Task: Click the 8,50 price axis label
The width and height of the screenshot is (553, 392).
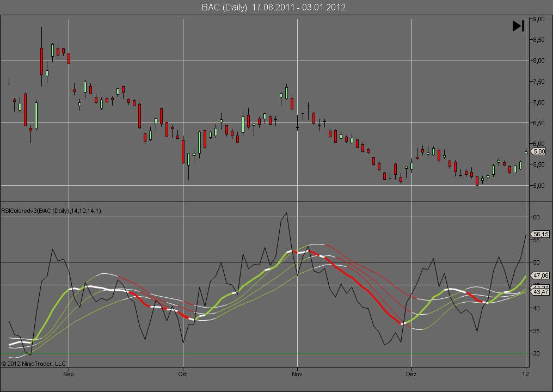Action: pyautogui.click(x=539, y=40)
